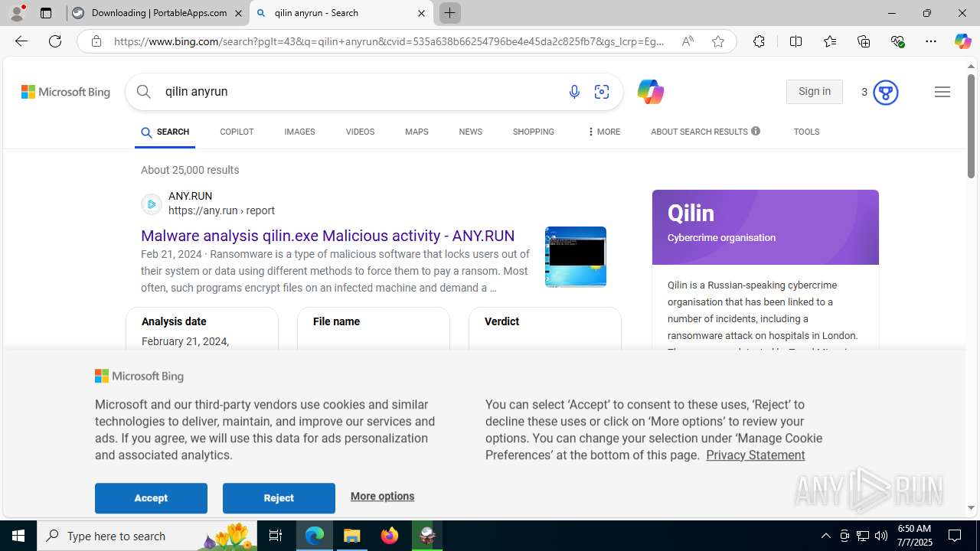This screenshot has height=551, width=980.
Task: Go back with the browser Back arrow
Action: (21, 41)
